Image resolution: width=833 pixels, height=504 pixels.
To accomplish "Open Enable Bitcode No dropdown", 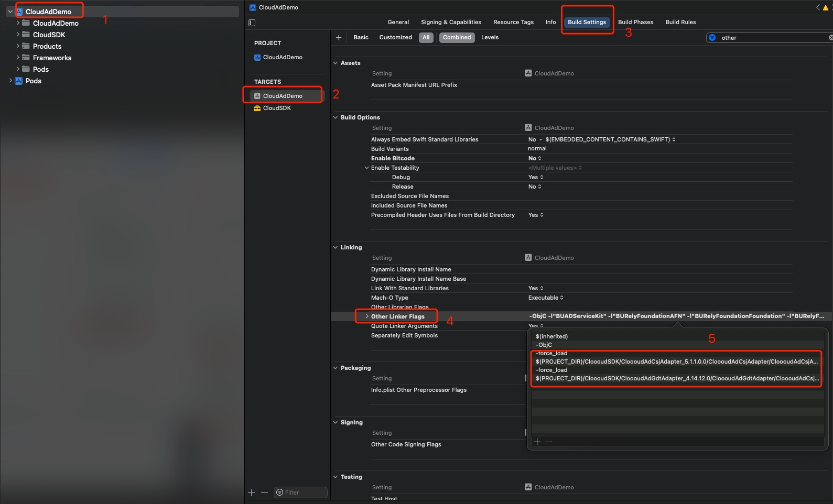I will click(x=535, y=158).
